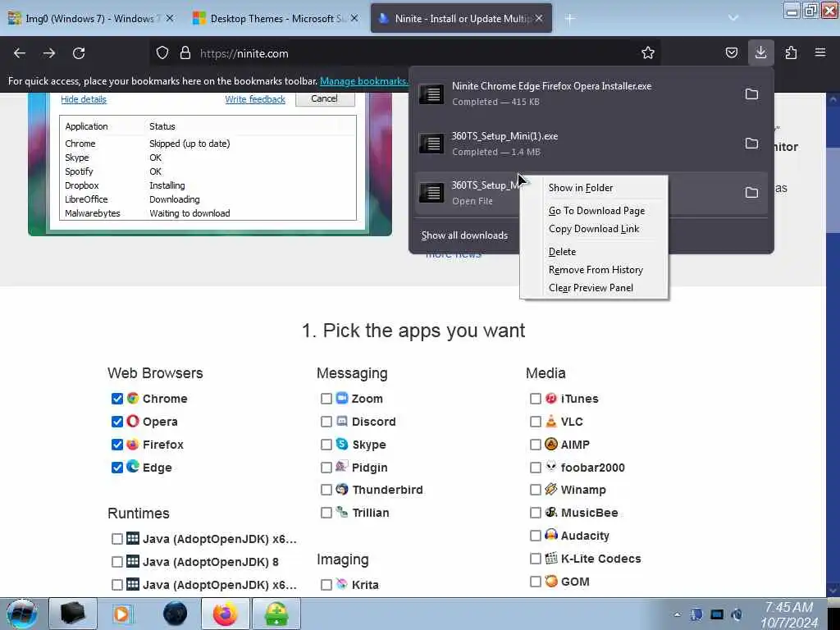This screenshot has width=840, height=630.
Task: Select Clear Preview Panel
Action: (x=594, y=288)
